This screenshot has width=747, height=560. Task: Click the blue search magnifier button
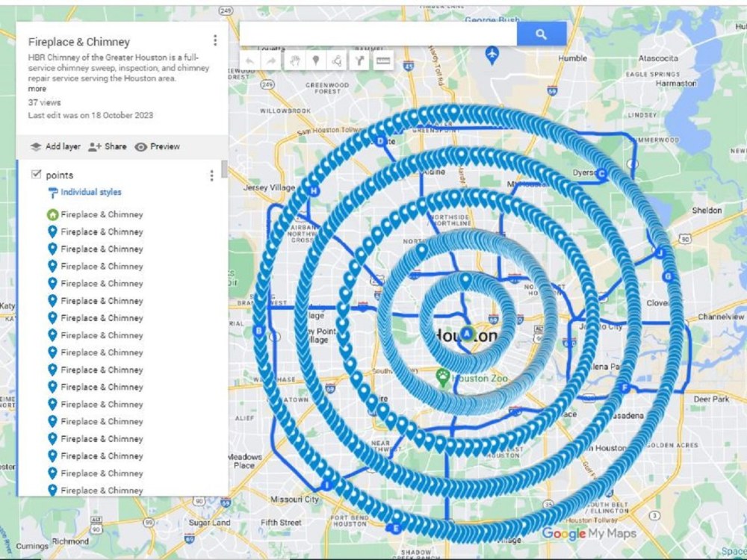point(541,34)
